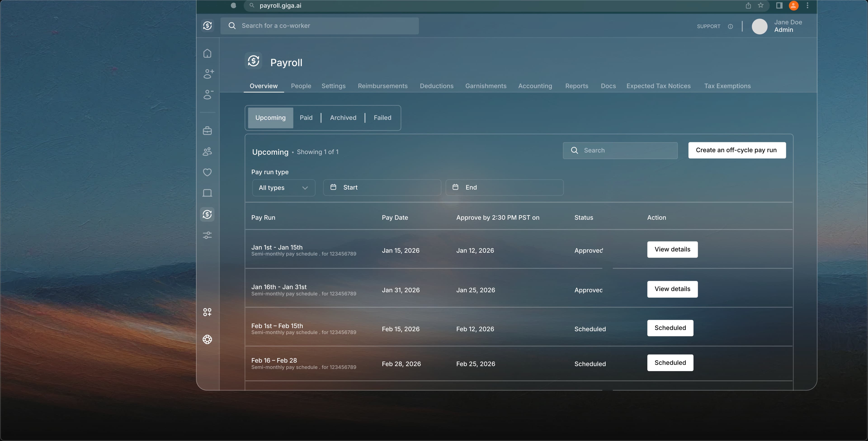Open the laptop devices sidebar icon
The width and height of the screenshot is (868, 441).
[x=207, y=193]
